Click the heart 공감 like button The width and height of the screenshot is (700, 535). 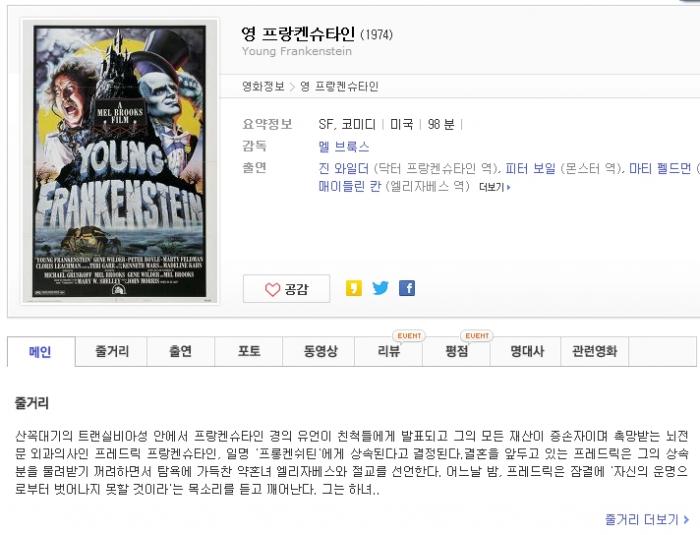pyautogui.click(x=286, y=289)
